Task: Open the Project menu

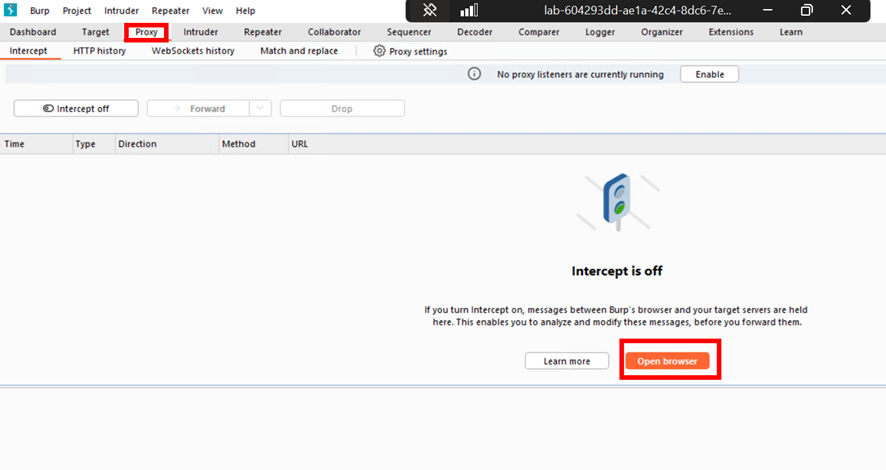Action: click(77, 11)
